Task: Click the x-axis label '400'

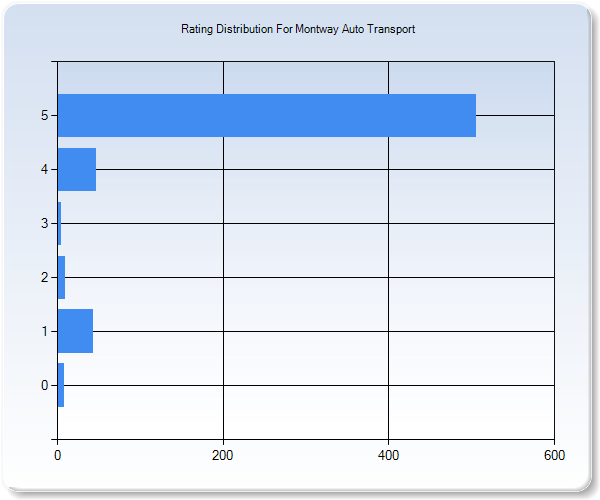Action: [x=388, y=455]
